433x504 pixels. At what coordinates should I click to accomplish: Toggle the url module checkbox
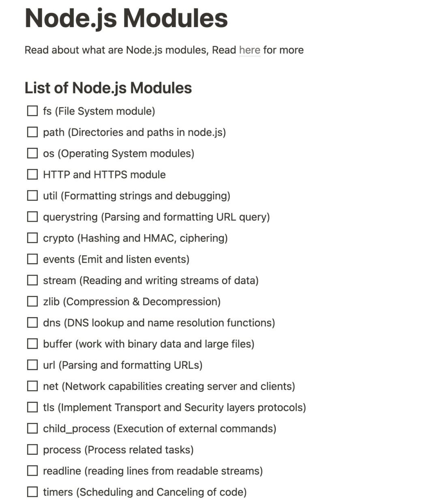[32, 365]
